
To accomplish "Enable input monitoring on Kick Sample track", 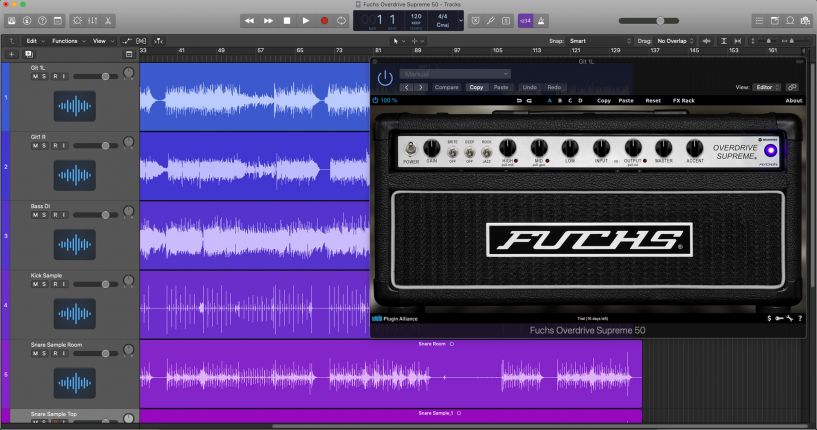I will click(64, 285).
